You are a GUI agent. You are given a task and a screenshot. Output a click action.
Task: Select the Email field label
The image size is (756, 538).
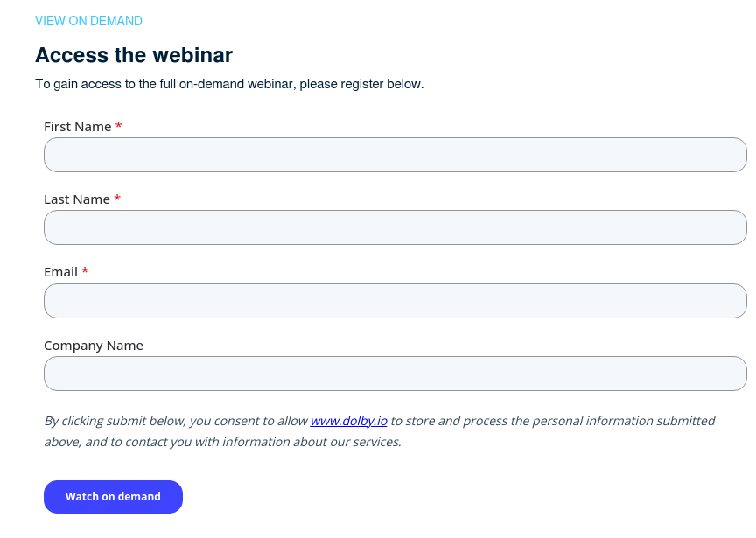[61, 271]
